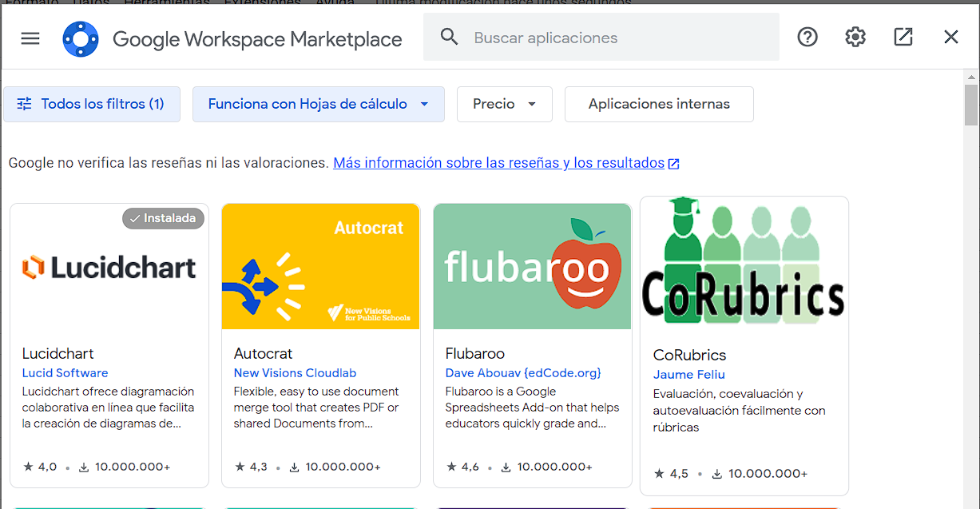The image size is (980, 509).
Task: Expand the Precio dropdown
Action: pyautogui.click(x=505, y=104)
